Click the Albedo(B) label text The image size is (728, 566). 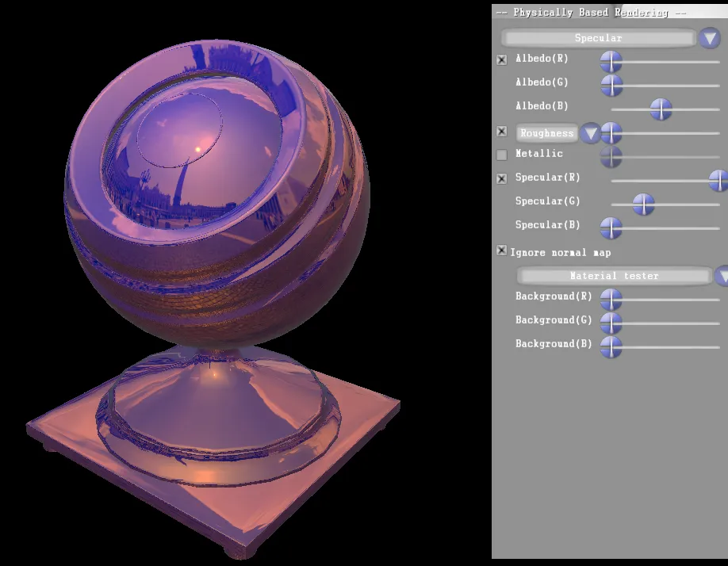coord(542,106)
